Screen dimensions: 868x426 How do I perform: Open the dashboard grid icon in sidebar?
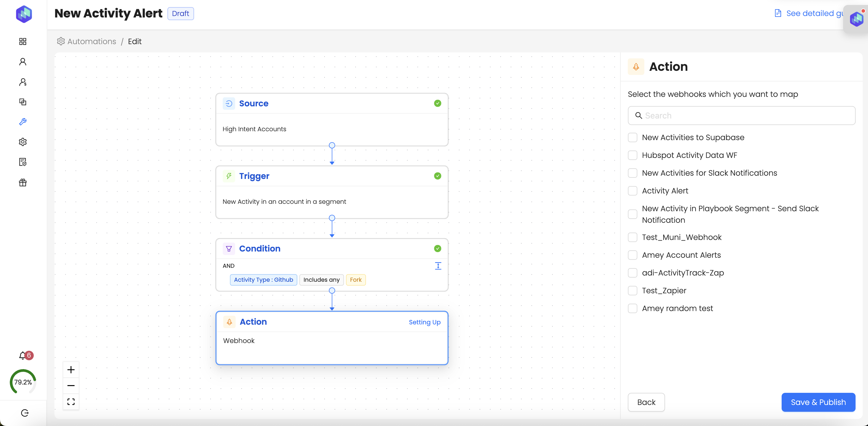tap(22, 41)
